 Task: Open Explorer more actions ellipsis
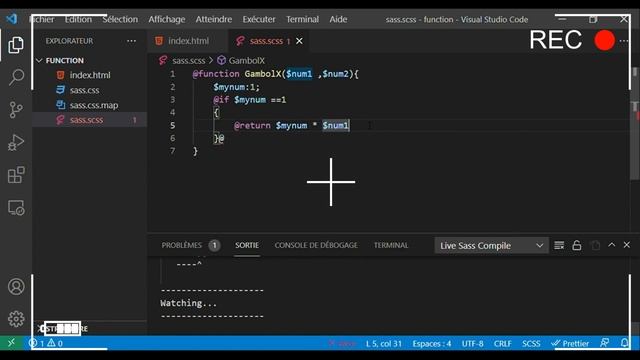[131, 41]
